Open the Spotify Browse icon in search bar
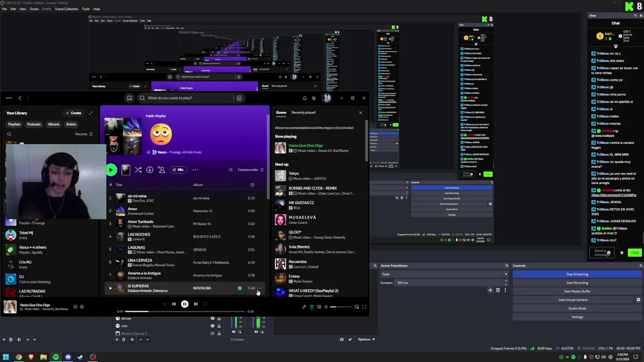The height and width of the screenshot is (362, 644). coord(239,98)
